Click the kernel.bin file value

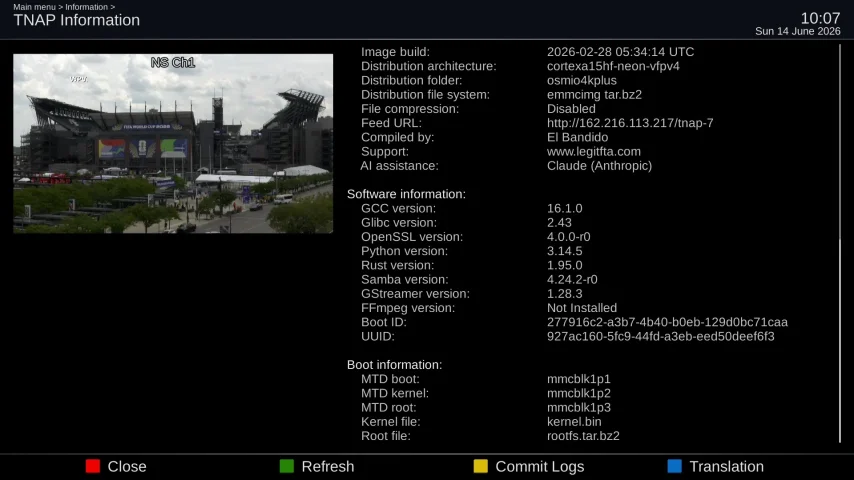click(574, 422)
